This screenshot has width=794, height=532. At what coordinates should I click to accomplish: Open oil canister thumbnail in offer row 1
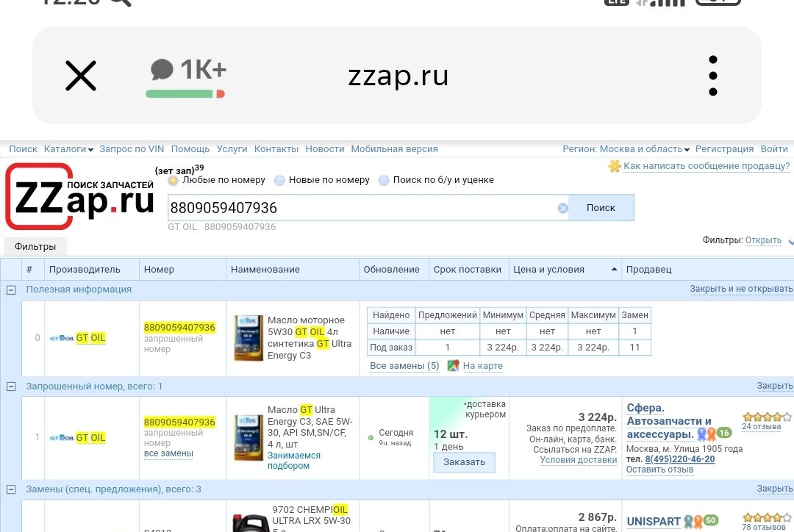[x=248, y=438]
